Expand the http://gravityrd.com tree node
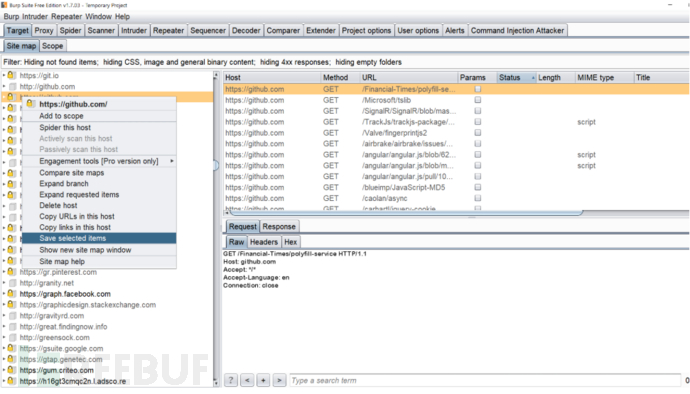 4,315
